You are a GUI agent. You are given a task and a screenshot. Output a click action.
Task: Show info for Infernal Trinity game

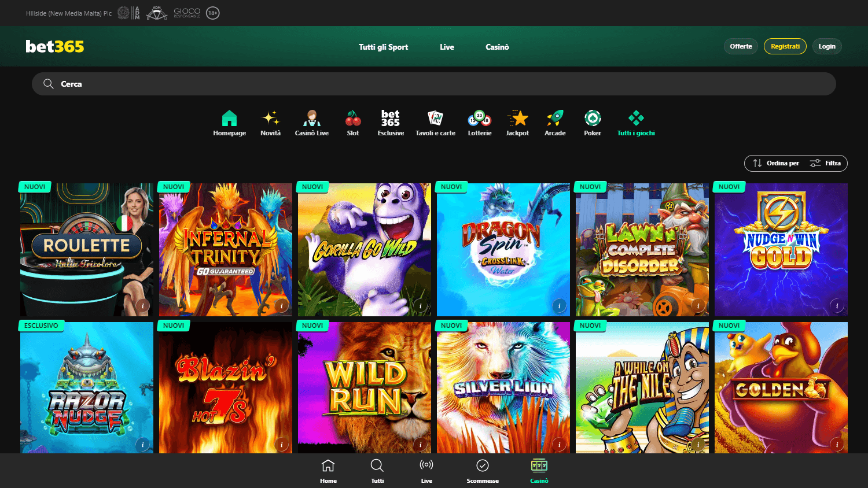tap(281, 306)
